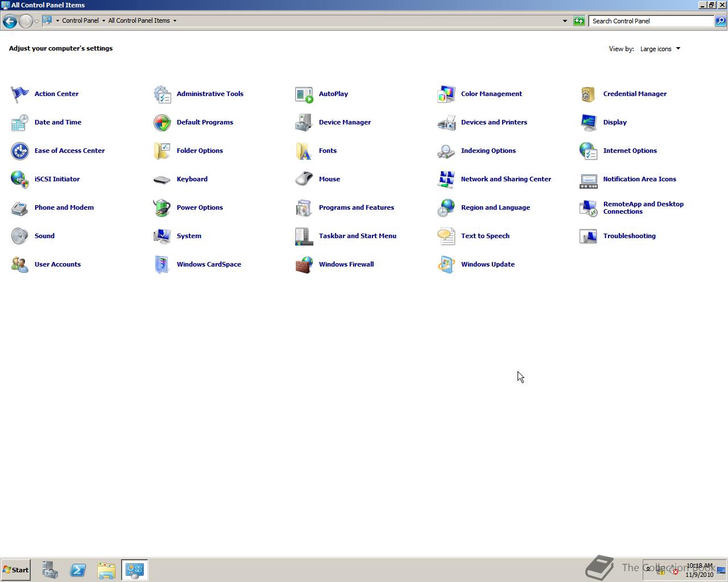Click the Network and Sharing Center icon
728x582 pixels.
point(446,179)
